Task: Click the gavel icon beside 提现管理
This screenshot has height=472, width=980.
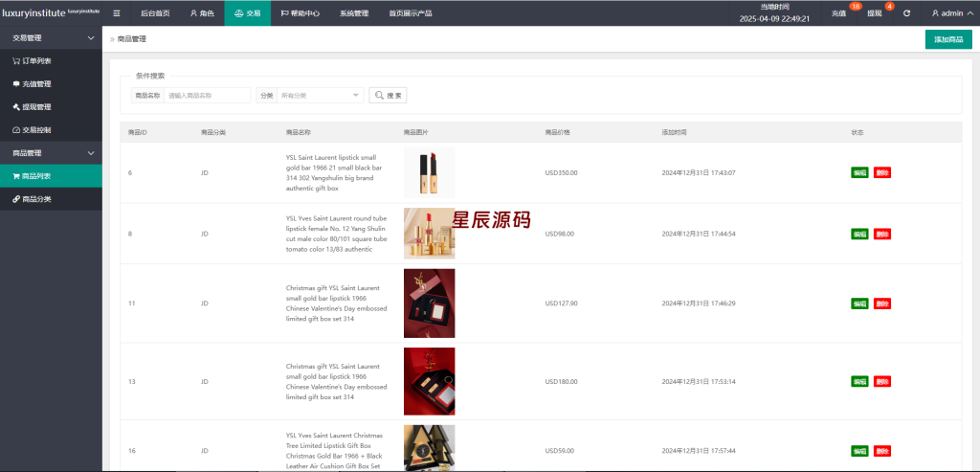Action: click(16, 107)
